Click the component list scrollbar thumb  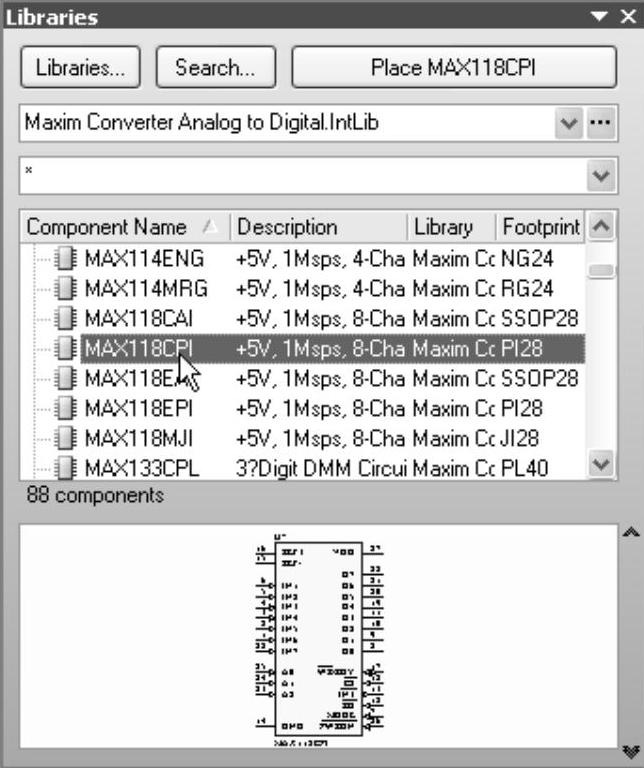[601, 270]
